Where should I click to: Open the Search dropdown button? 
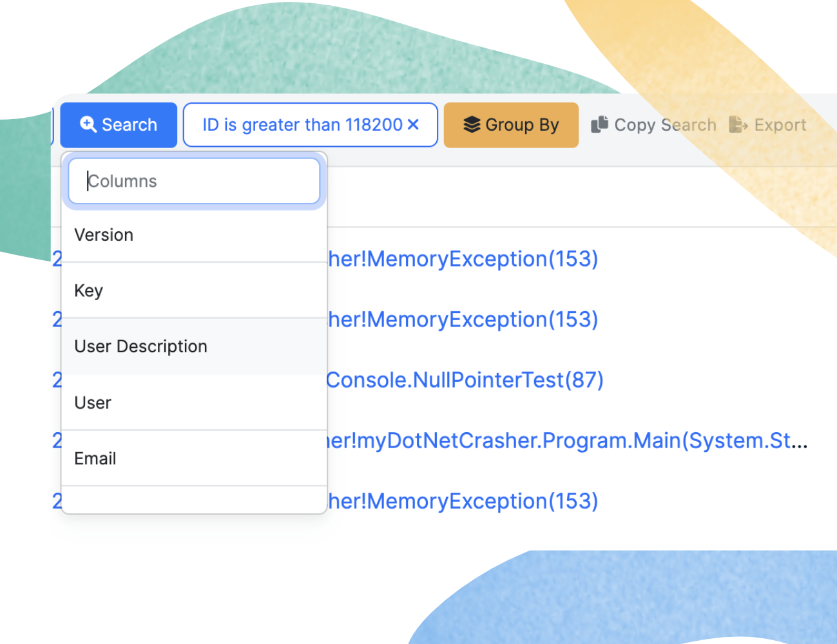(x=119, y=125)
